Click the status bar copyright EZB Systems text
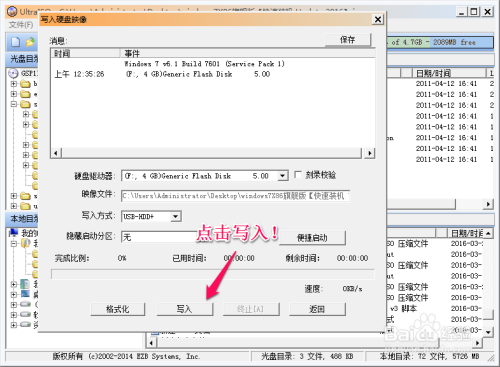Screen dimensions: 500x367 click(127, 356)
